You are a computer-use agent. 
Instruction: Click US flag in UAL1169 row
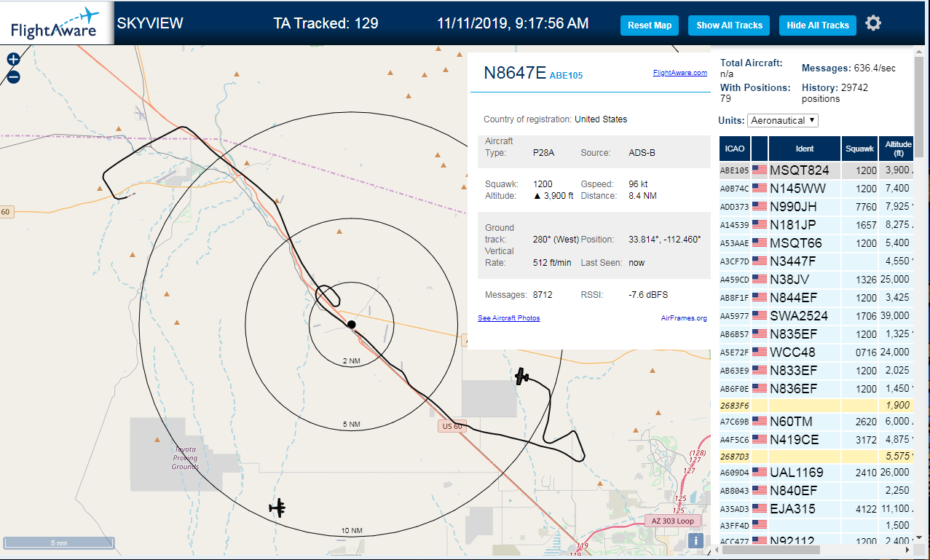(760, 473)
